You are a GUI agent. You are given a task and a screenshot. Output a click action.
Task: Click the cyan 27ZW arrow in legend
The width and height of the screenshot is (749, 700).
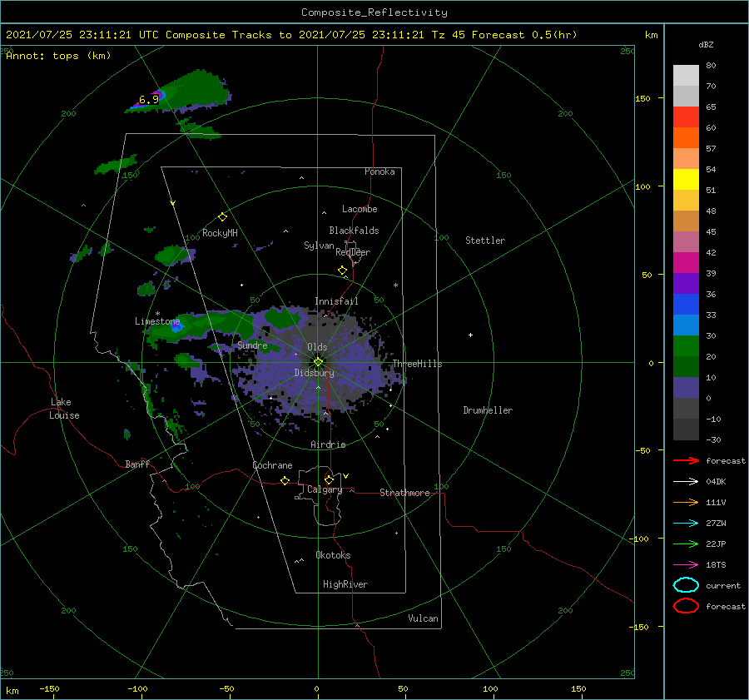(686, 524)
